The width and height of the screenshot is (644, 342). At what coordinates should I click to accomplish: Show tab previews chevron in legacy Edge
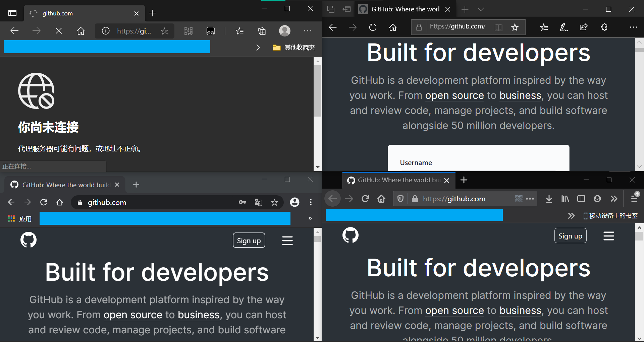(x=481, y=9)
